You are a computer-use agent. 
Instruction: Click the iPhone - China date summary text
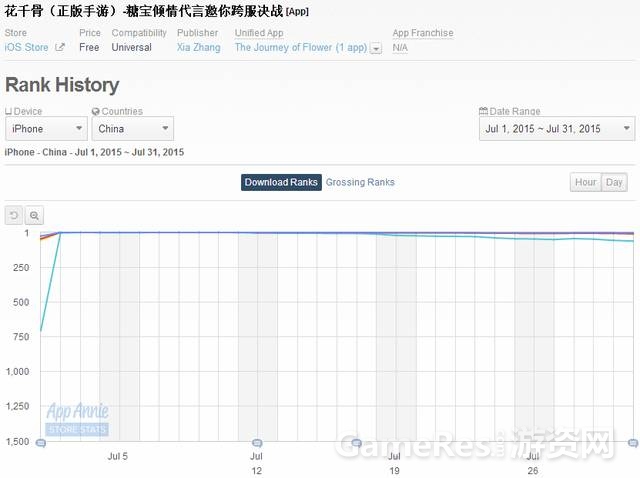point(94,152)
